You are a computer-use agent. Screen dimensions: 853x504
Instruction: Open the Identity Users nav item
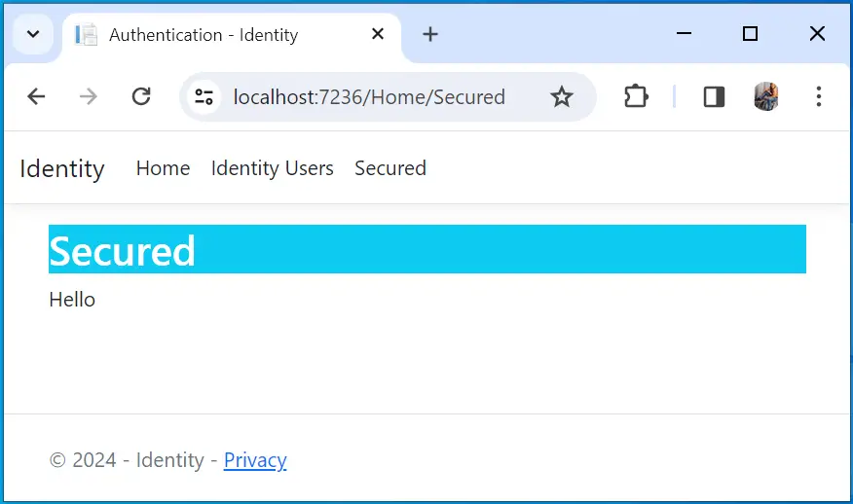click(x=273, y=168)
